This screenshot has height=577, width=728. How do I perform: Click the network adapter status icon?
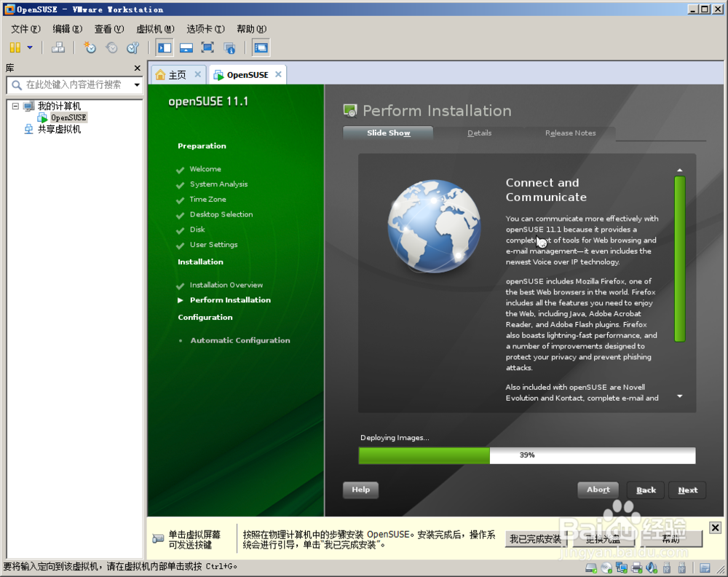[622, 568]
